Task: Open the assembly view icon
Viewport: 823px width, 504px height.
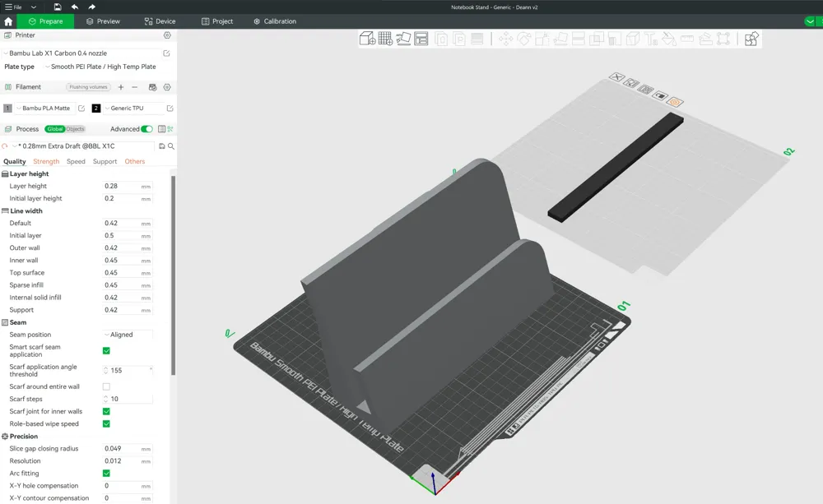Action: [x=751, y=39]
